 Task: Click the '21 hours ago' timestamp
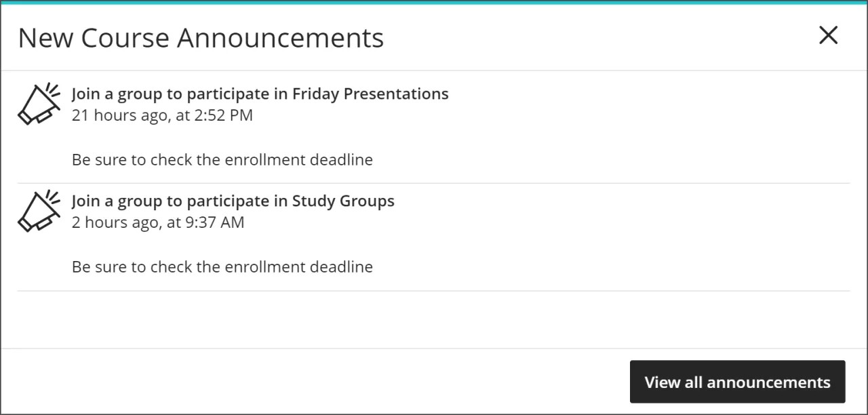(x=162, y=115)
